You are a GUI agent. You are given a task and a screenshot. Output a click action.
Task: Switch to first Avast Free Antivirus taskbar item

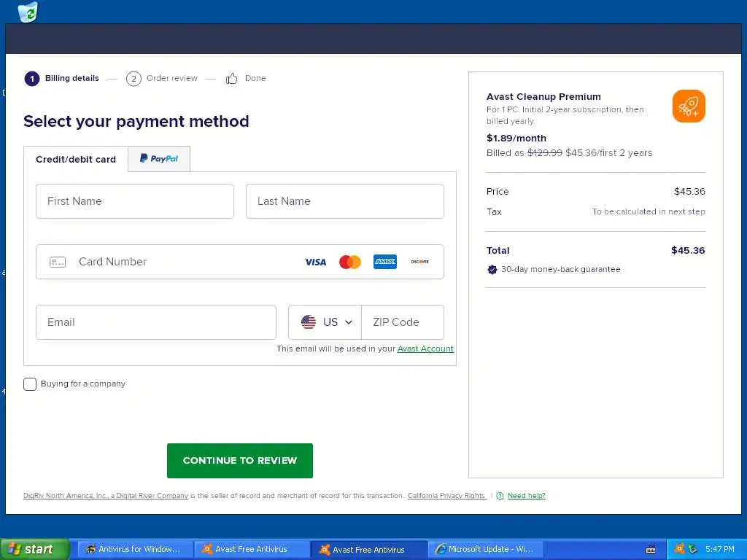[252, 549]
